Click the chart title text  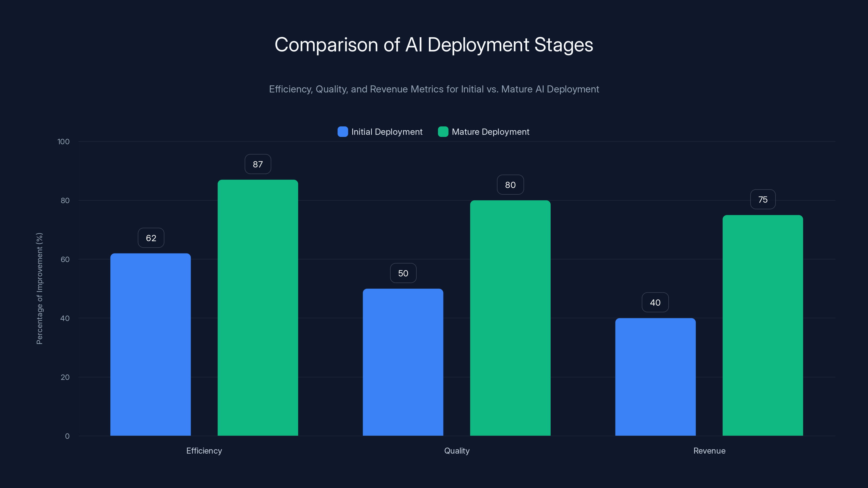coord(434,44)
